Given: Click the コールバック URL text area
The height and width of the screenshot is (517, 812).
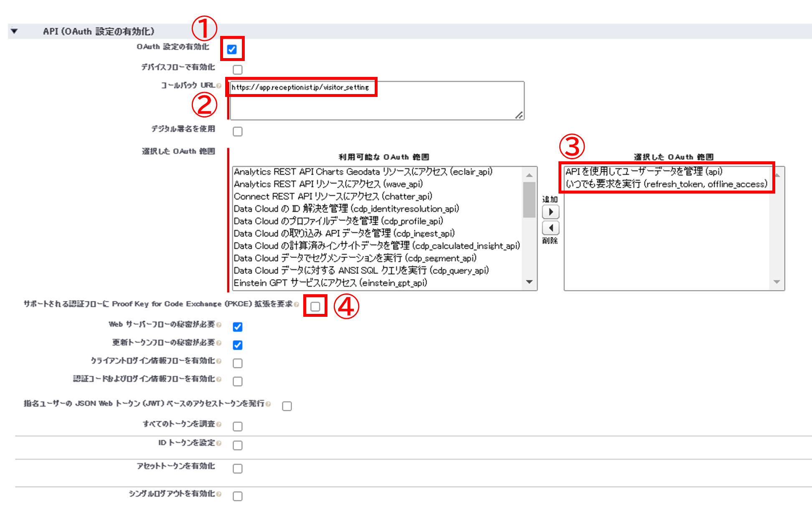Looking at the screenshot, I should (x=377, y=101).
